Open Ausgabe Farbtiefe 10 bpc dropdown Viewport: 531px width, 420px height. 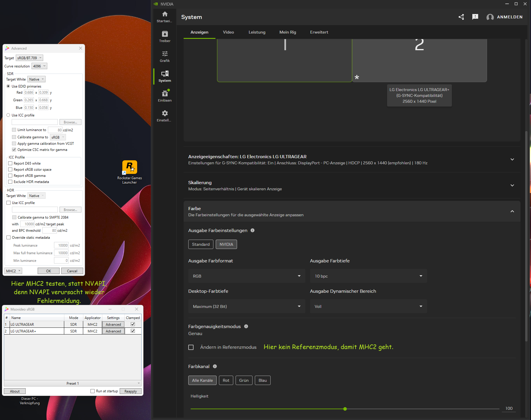point(368,276)
